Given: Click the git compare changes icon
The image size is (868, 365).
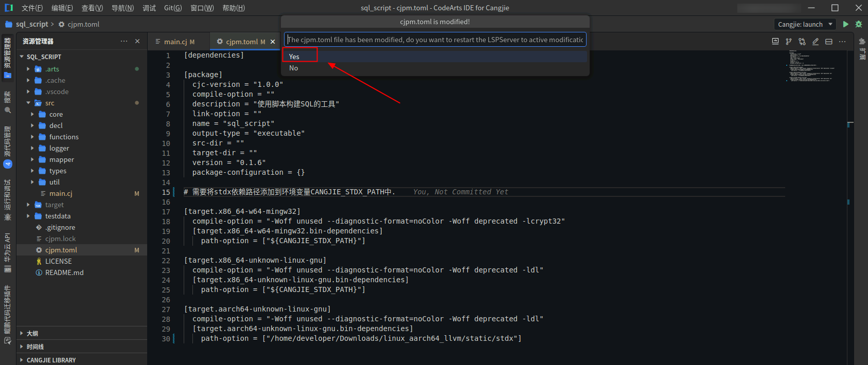Looking at the screenshot, I should (802, 42).
